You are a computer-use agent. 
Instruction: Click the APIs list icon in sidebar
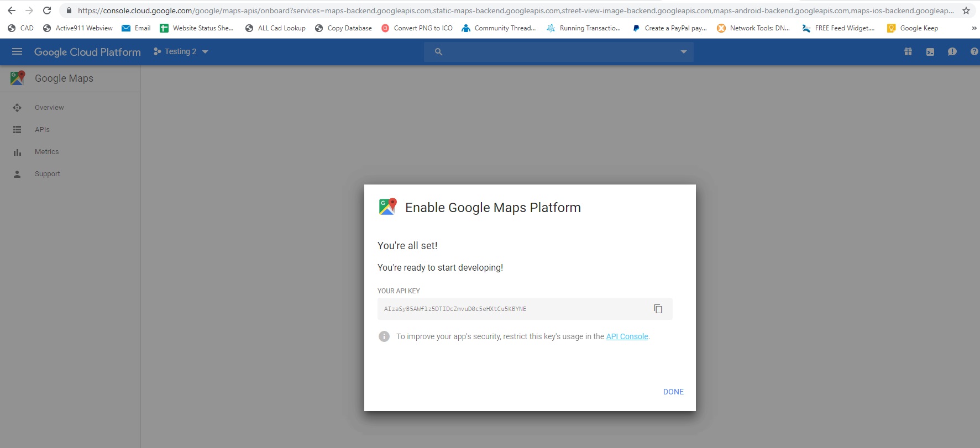(x=17, y=130)
